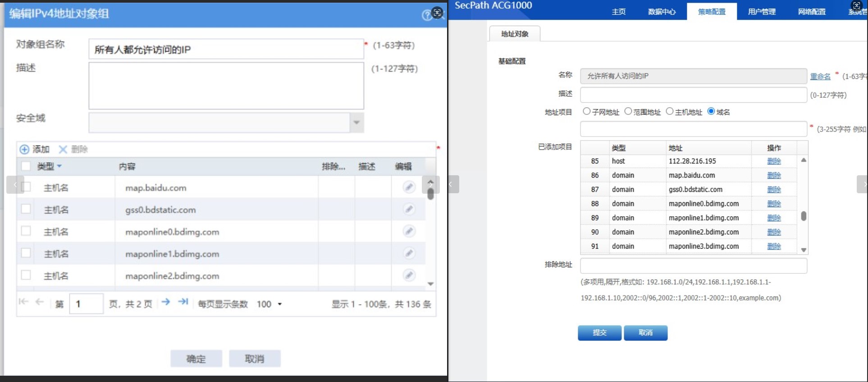
Task: Click the fullscreen icon on left image
Action: (x=437, y=13)
